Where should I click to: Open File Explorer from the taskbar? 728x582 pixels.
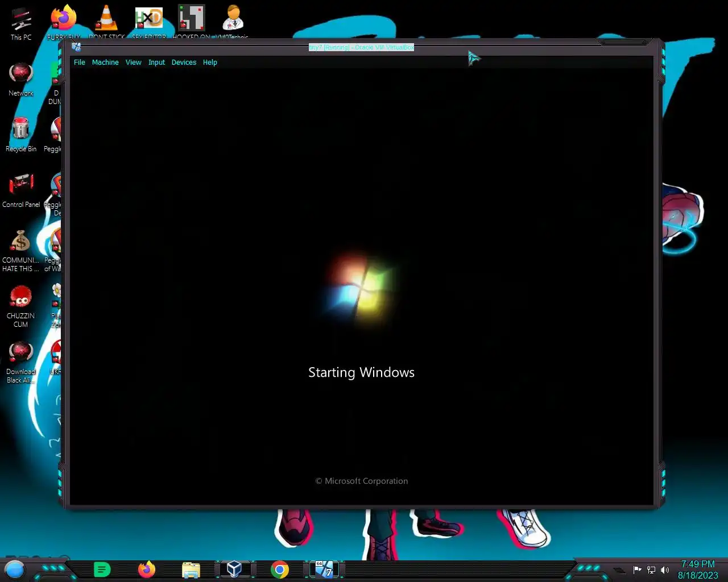pyautogui.click(x=191, y=569)
